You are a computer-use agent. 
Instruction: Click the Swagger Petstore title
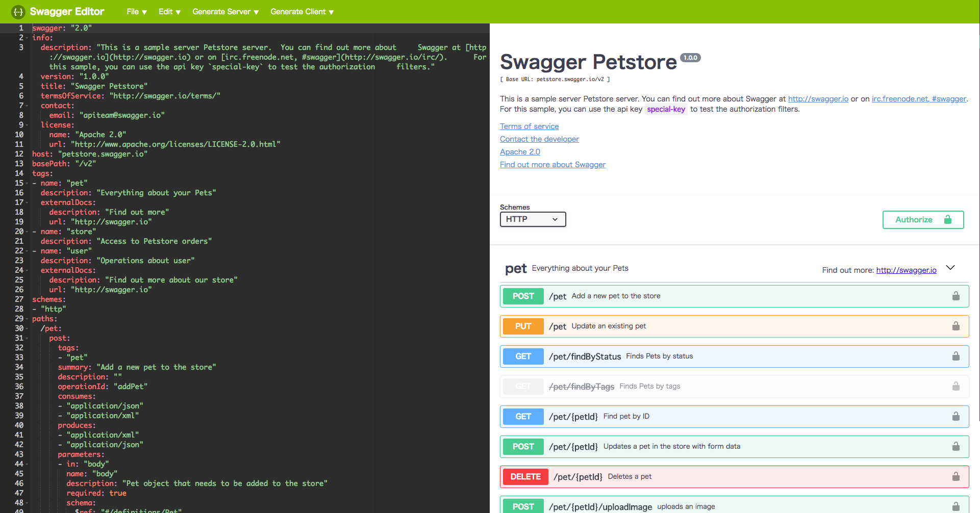(588, 62)
